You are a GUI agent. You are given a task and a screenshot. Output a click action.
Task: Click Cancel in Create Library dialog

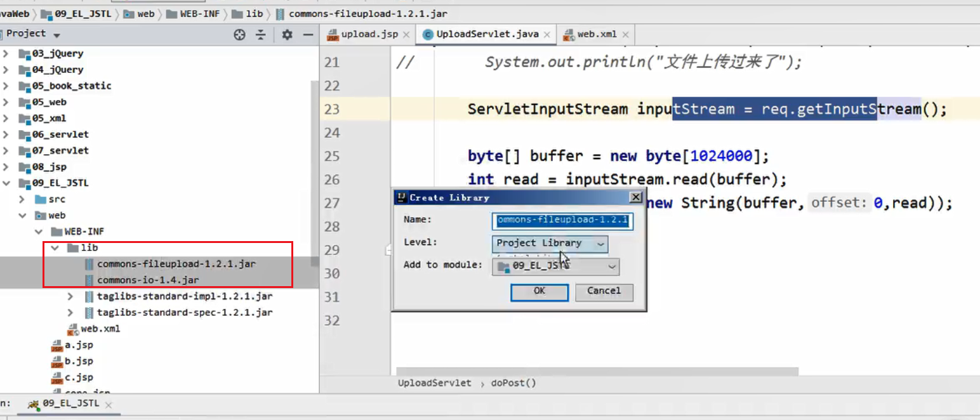click(604, 291)
